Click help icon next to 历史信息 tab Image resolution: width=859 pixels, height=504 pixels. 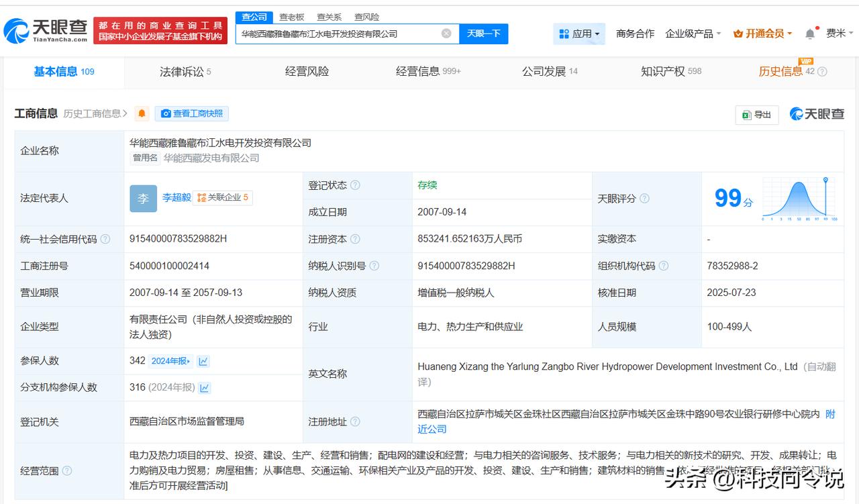point(822,72)
